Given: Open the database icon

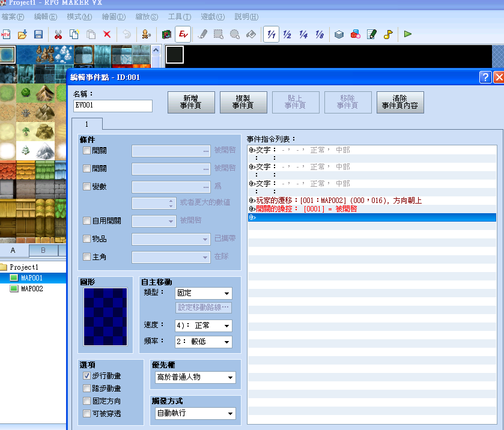Looking at the screenshot, I should pos(339,34).
